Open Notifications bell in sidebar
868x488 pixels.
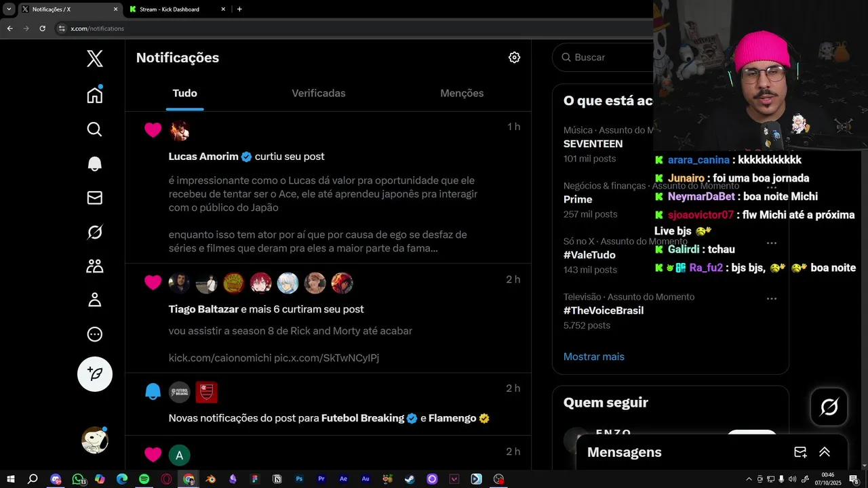click(x=95, y=163)
